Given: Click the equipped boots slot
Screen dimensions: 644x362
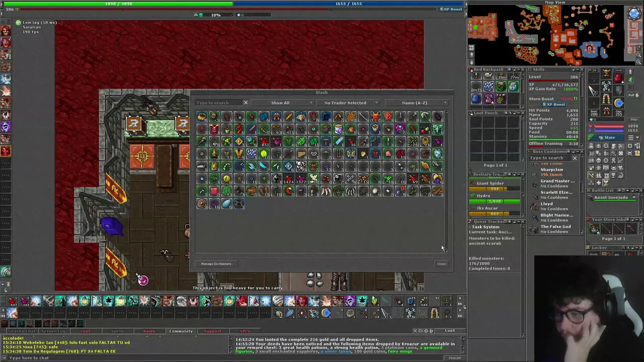Looking at the screenshot, I should [606, 112].
